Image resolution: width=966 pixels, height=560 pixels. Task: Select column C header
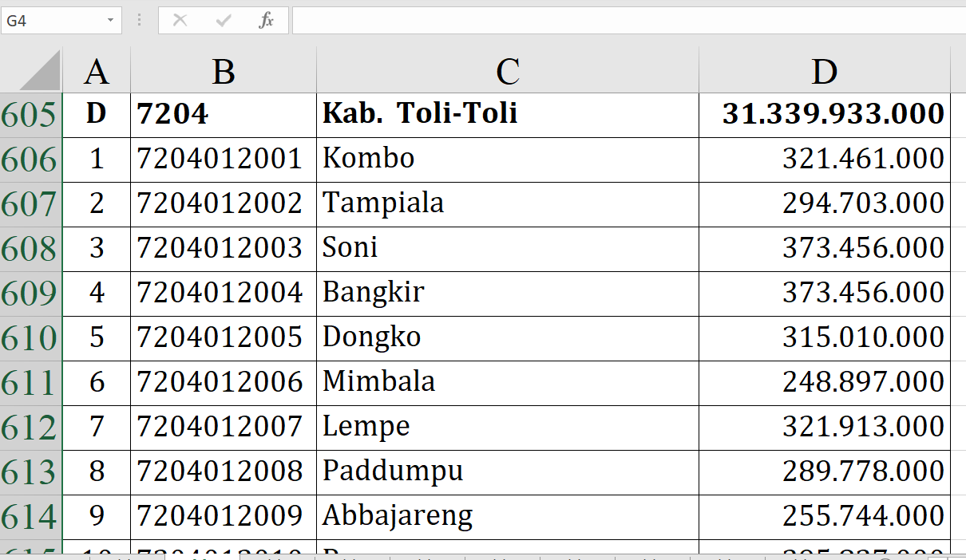[508, 72]
